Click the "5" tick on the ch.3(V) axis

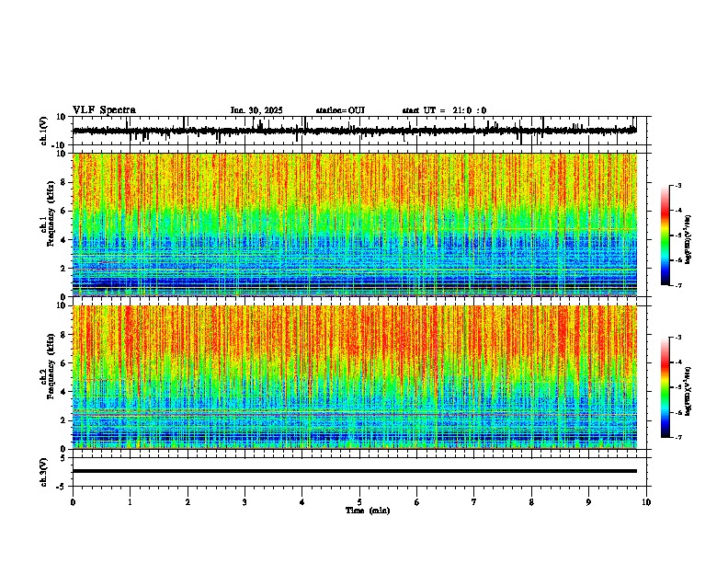coord(63,458)
